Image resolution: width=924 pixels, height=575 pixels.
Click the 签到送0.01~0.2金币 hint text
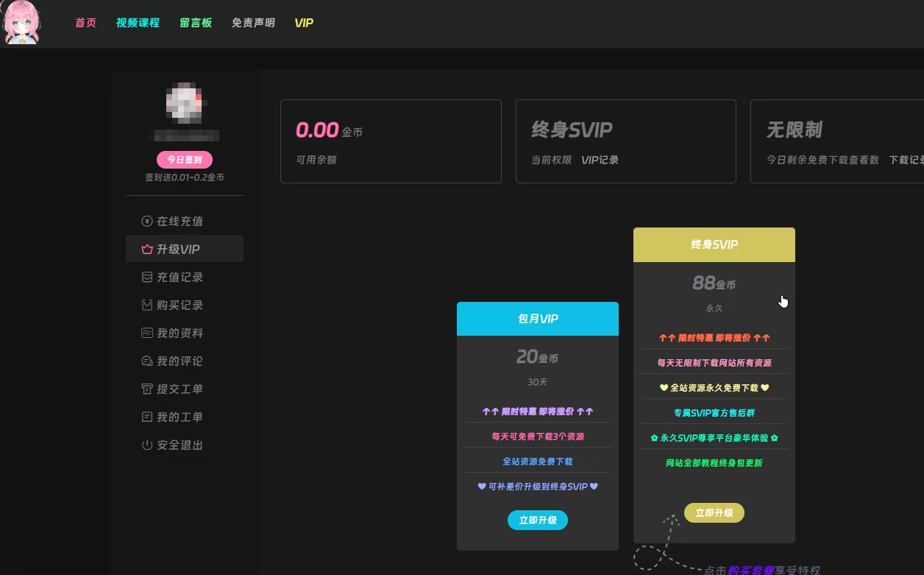(x=185, y=177)
